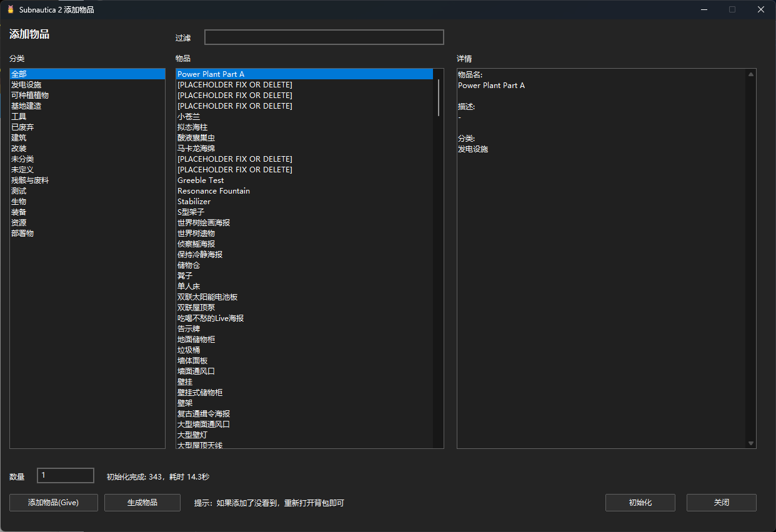Select the 全部 category
Viewport: 776px width, 532px height.
coord(87,74)
